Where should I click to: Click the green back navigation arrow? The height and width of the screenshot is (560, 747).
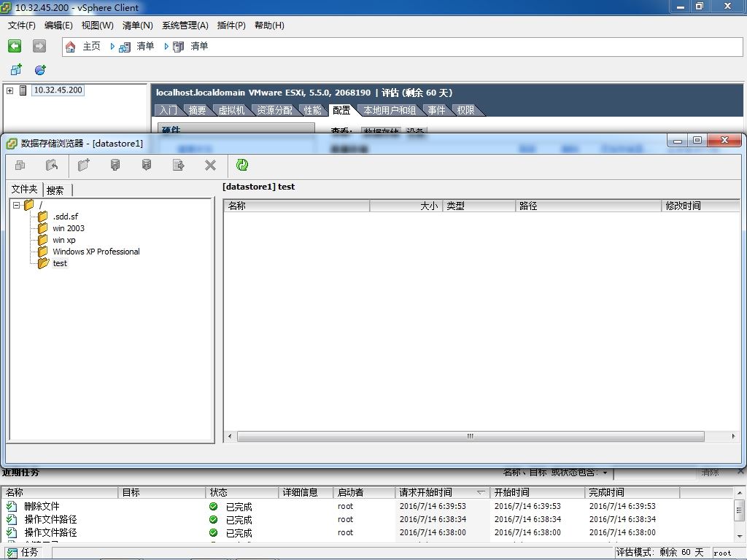pos(15,46)
